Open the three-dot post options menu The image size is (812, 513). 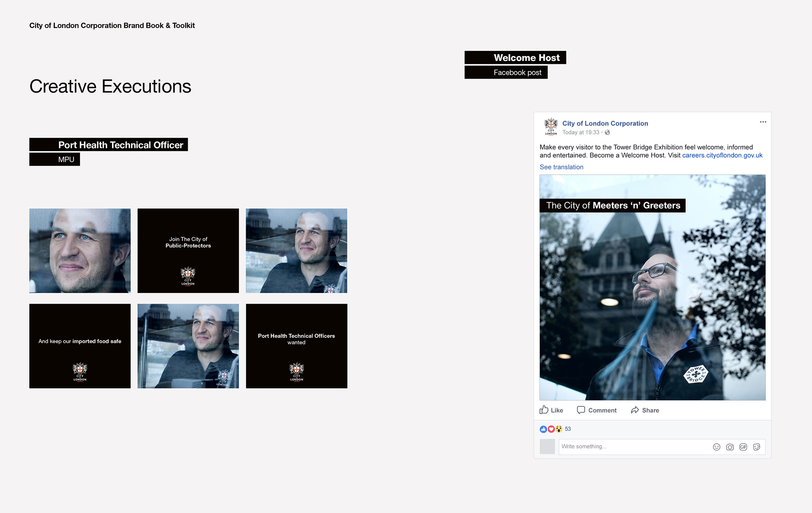(763, 122)
